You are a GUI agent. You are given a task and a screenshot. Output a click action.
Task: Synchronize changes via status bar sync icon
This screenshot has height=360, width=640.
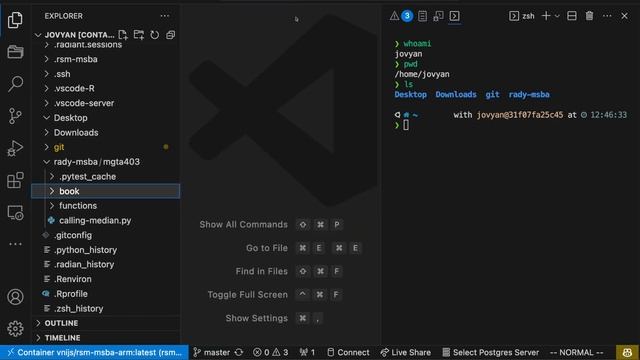point(239,352)
